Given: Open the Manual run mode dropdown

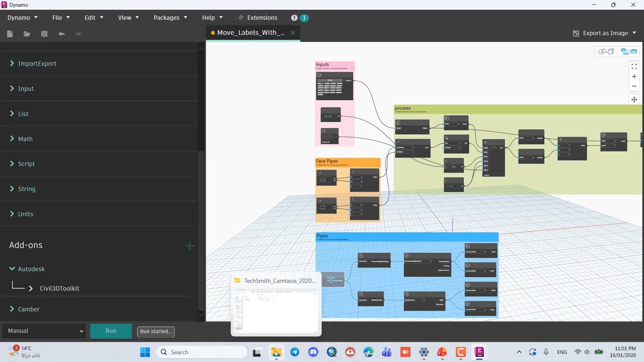Looking at the screenshot, I should tap(45, 331).
